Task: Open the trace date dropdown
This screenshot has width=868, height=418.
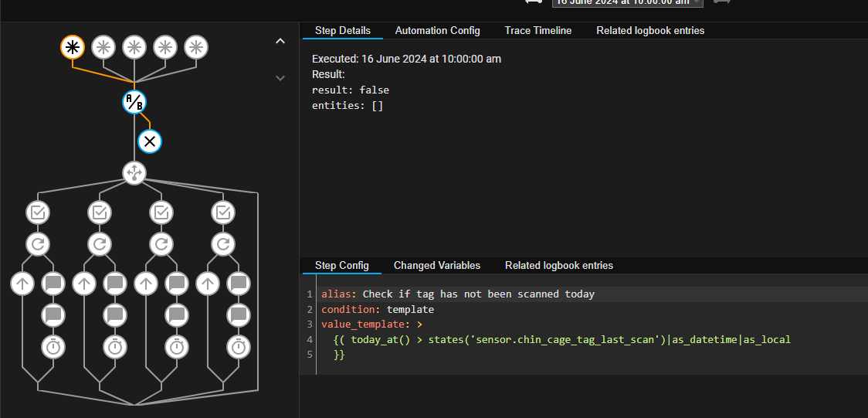Action: (x=627, y=2)
